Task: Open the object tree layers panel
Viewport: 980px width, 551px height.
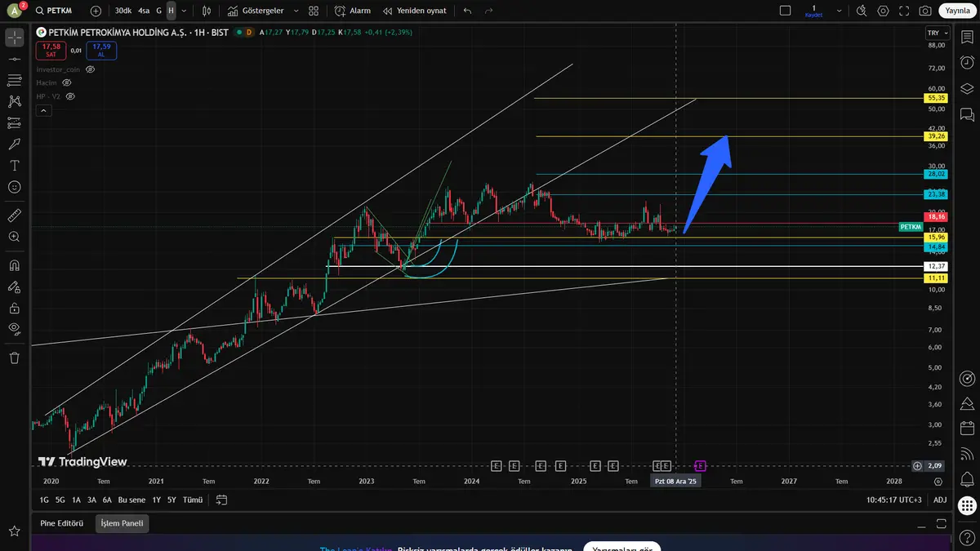Action: pyautogui.click(x=967, y=89)
